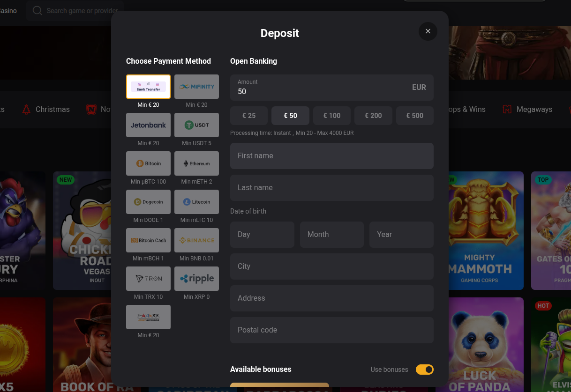The height and width of the screenshot is (392, 571).
Task: Select the Bank Transfer payment method
Action: (x=148, y=87)
